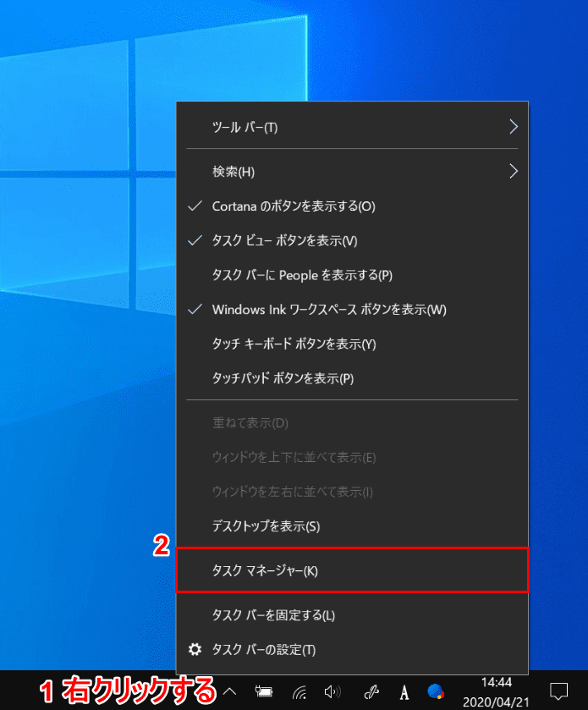Open タスク バーの設定(T) menu entry
This screenshot has width=588, height=710.
click(x=352, y=650)
